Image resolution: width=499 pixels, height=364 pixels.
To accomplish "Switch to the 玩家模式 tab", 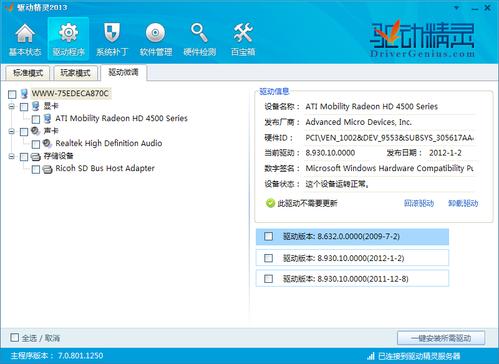I will click(75, 73).
